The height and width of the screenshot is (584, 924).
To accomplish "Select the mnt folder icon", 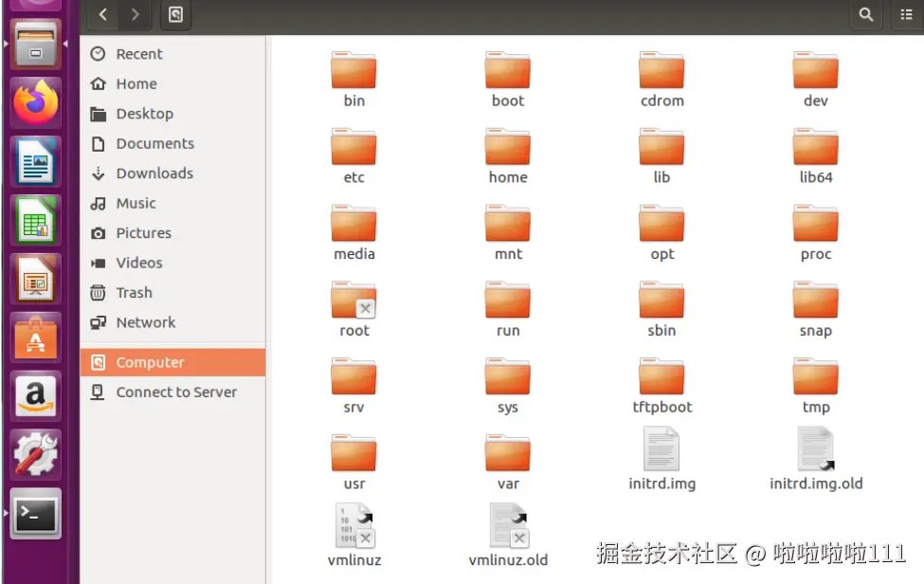I will click(507, 224).
